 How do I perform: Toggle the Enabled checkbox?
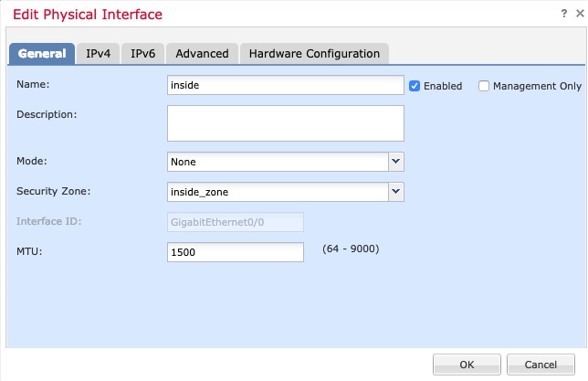pos(415,86)
